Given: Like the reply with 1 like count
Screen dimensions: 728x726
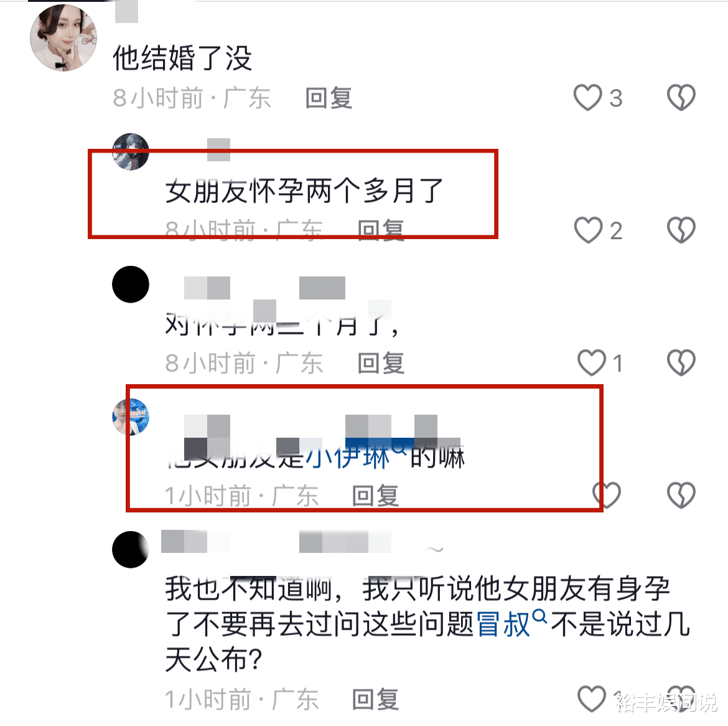Looking at the screenshot, I should (592, 362).
